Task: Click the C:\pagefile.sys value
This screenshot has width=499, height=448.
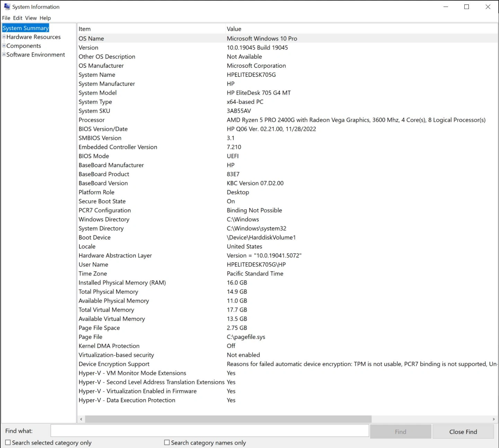Action: point(246,337)
